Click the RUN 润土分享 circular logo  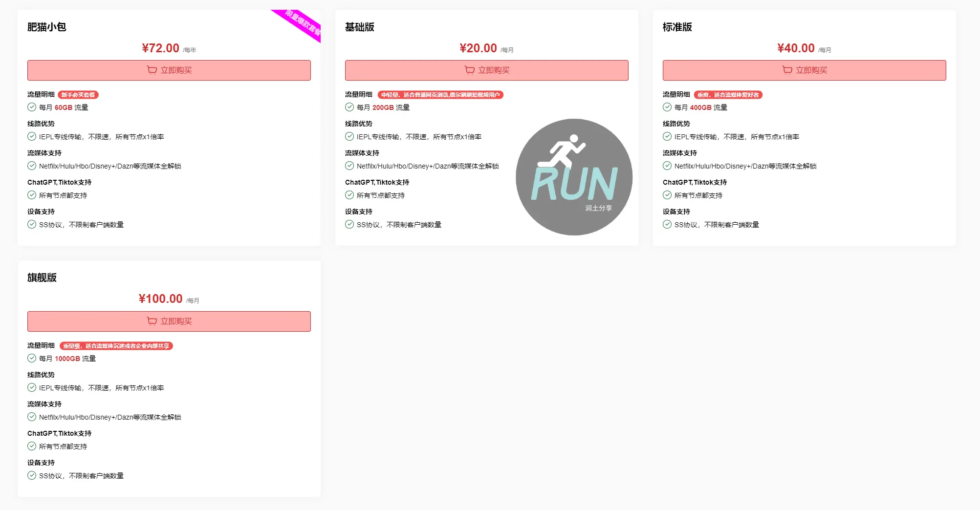(x=574, y=177)
